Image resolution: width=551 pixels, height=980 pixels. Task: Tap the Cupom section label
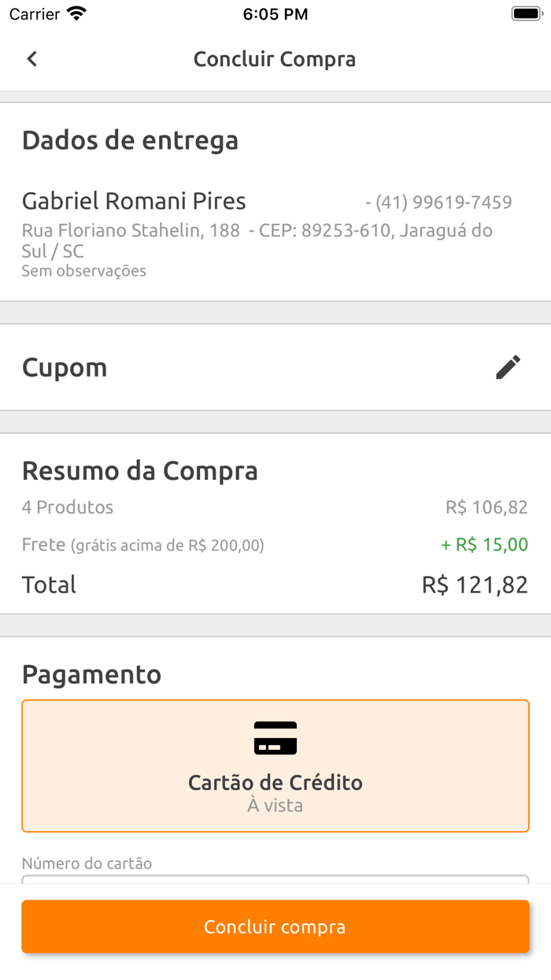(x=65, y=368)
